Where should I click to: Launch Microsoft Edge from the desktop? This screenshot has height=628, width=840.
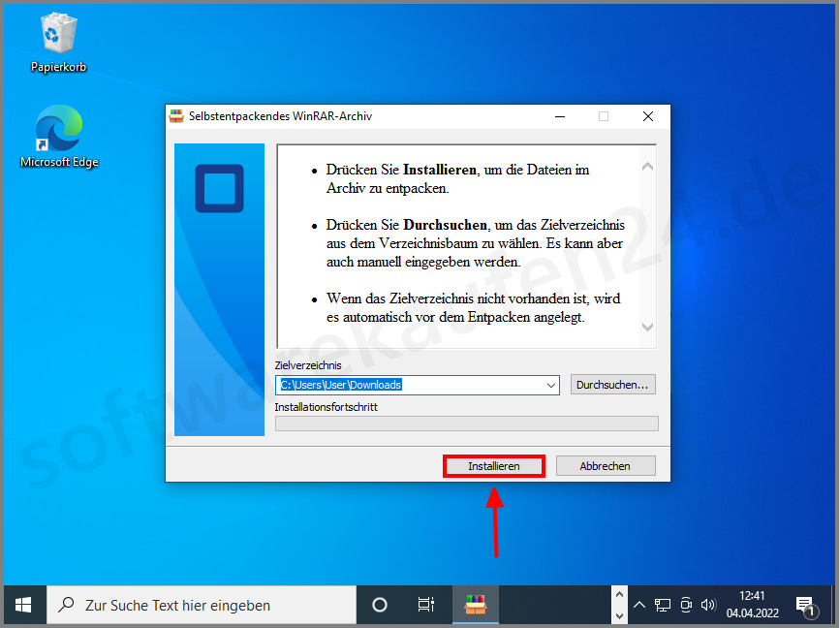[58, 131]
